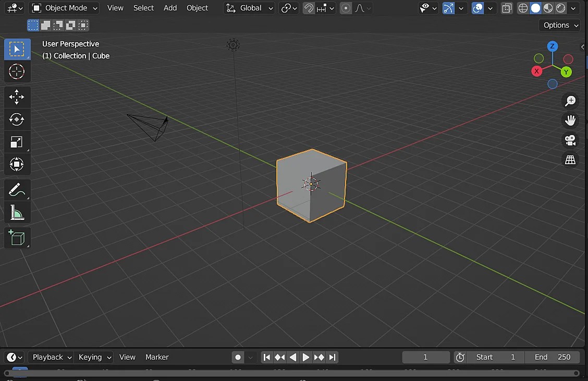Open the Object Mode dropdown
The height and width of the screenshot is (381, 588).
[x=64, y=8]
